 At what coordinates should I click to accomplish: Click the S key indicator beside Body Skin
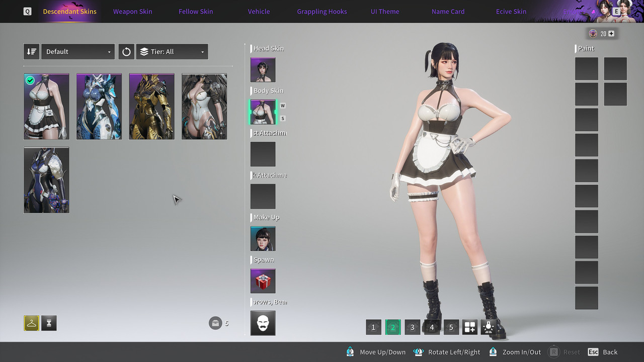pos(283,119)
